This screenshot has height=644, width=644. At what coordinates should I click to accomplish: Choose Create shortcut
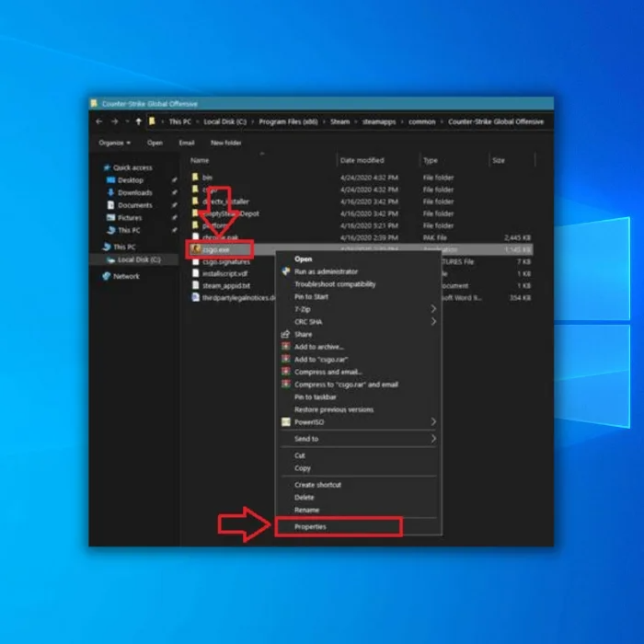[317, 485]
